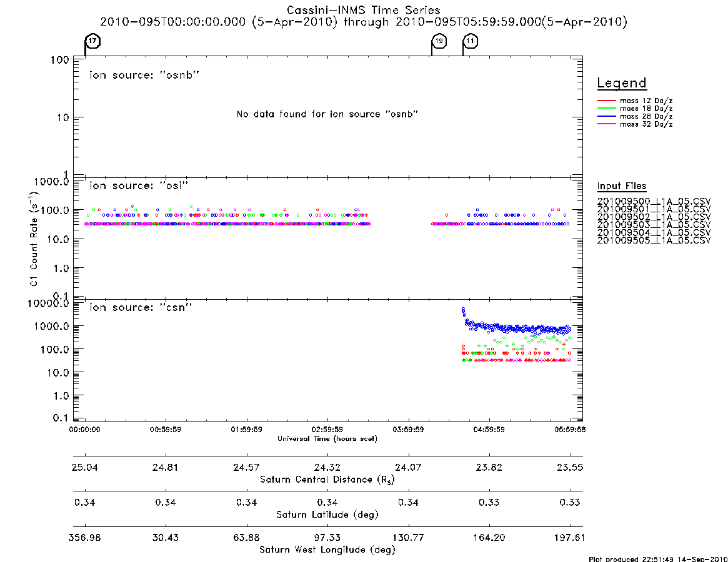Click the ion source "csn" panel label
The height and width of the screenshot is (562, 728).
(x=141, y=307)
